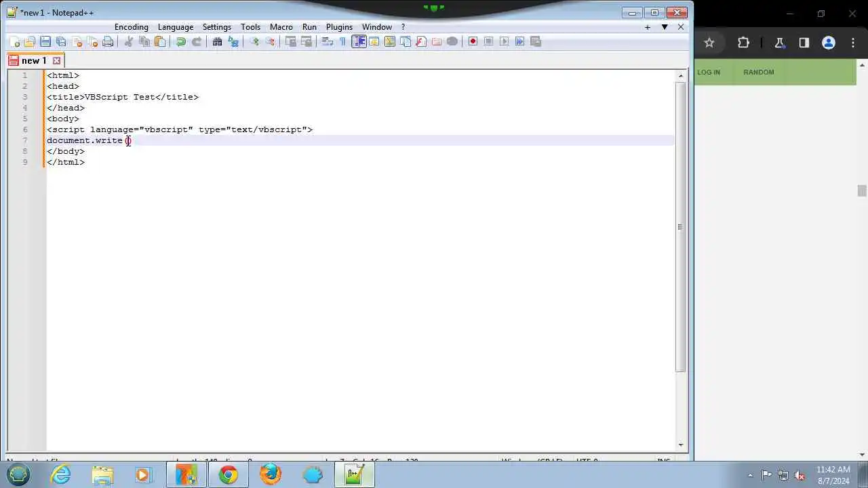Click the New file toolbar icon

coord(14,41)
